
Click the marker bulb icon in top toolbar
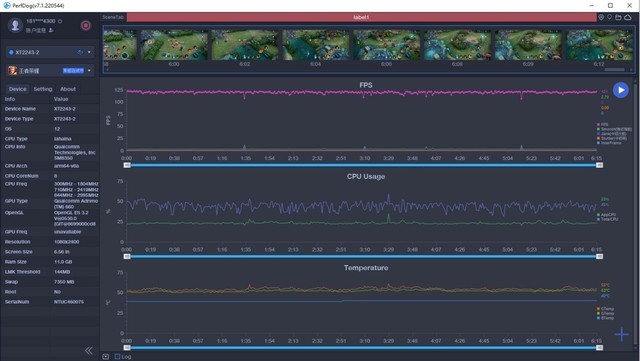coord(609,17)
